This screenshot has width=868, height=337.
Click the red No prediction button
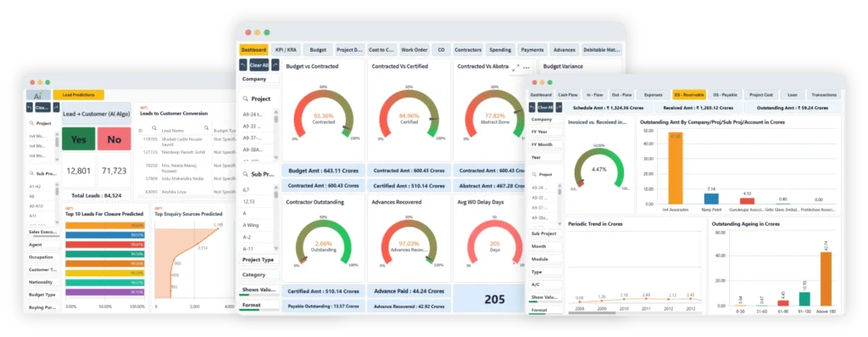(x=114, y=139)
